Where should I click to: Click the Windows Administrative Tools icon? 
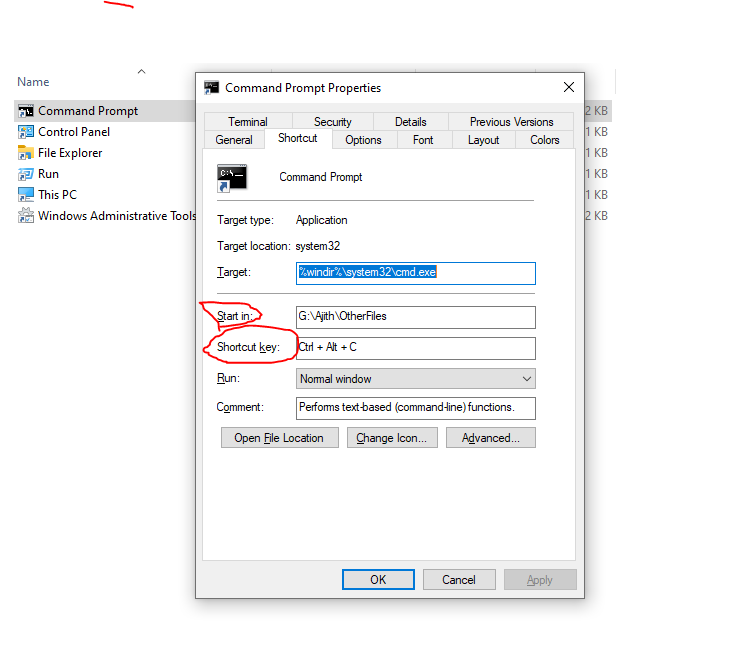tap(26, 216)
